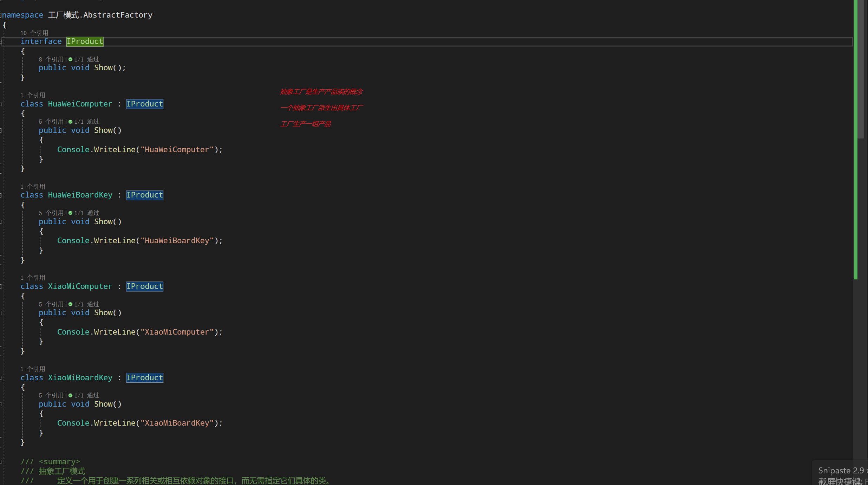Click class name "HuaWeiComputer" in its declaration
This screenshot has height=485, width=868.
tap(80, 104)
